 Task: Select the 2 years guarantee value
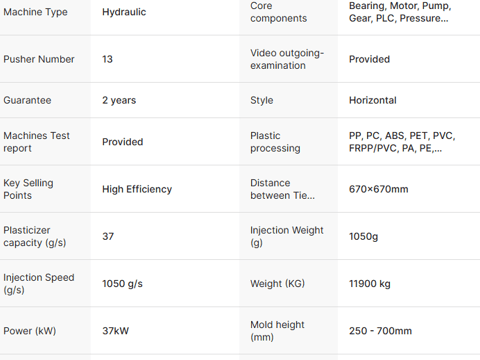pyautogui.click(x=119, y=100)
